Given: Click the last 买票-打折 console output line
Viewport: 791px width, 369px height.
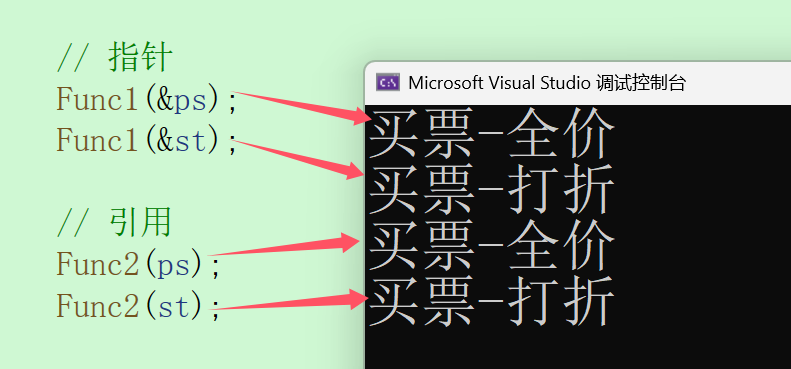Looking at the screenshot, I should 491,301.
